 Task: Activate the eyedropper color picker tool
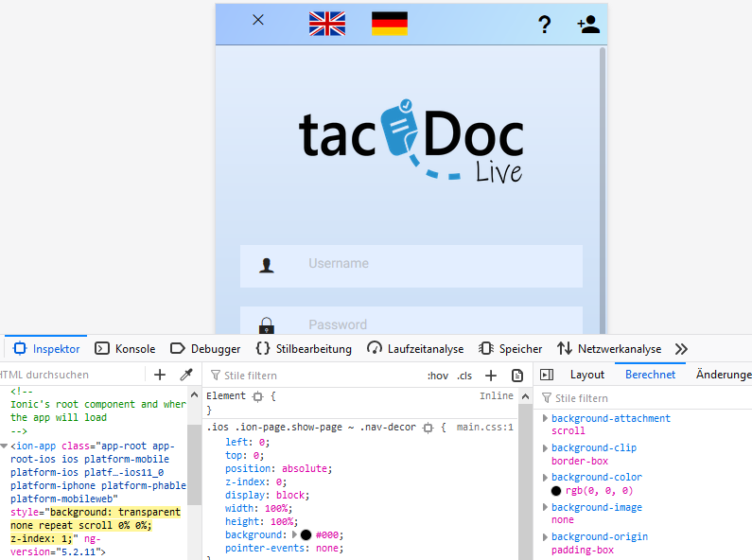tap(186, 375)
